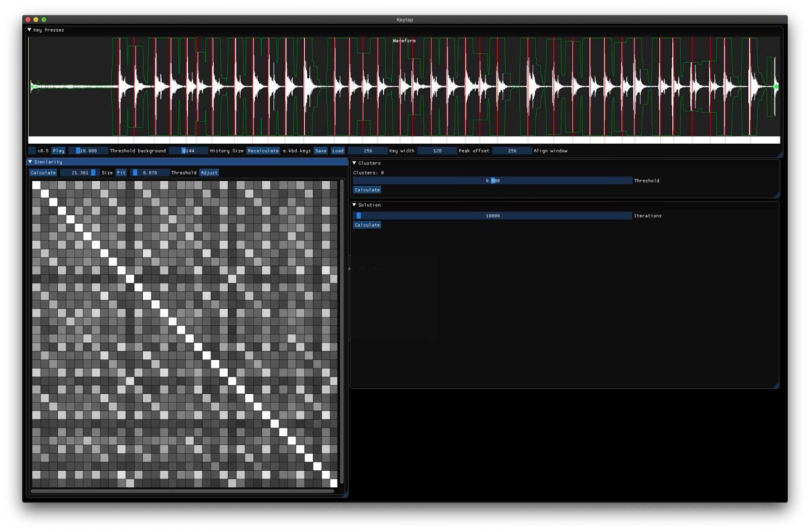The height and width of the screenshot is (532, 810).
Task: Click Fit to resize the similarity matrix
Action: tap(121, 172)
